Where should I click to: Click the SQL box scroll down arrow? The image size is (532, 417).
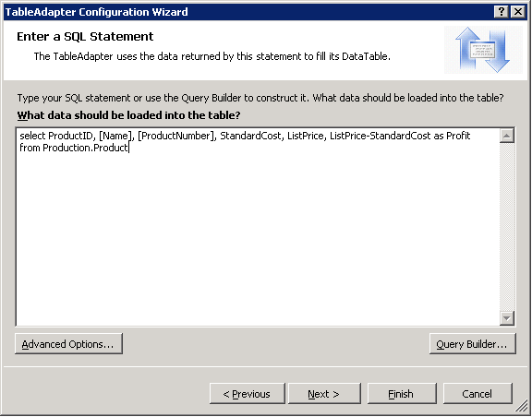[507, 318]
